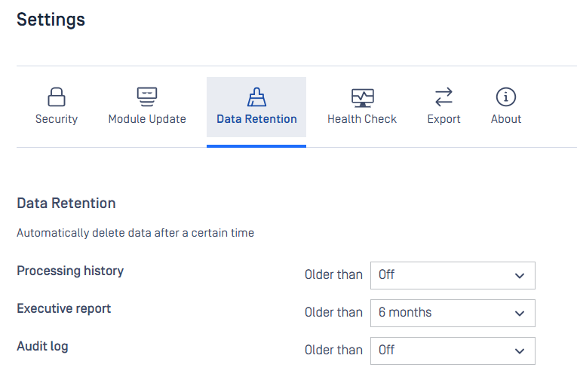
Task: Switch to the Module Update tab label
Action: coord(147,119)
